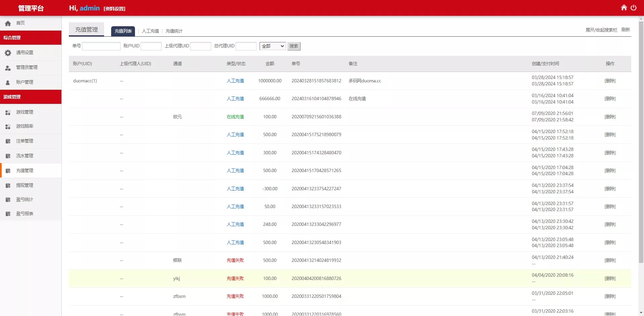Viewport: 644px width, 316px height.
Task: Click the 注单管理 sidebar icon
Action: tap(7, 141)
